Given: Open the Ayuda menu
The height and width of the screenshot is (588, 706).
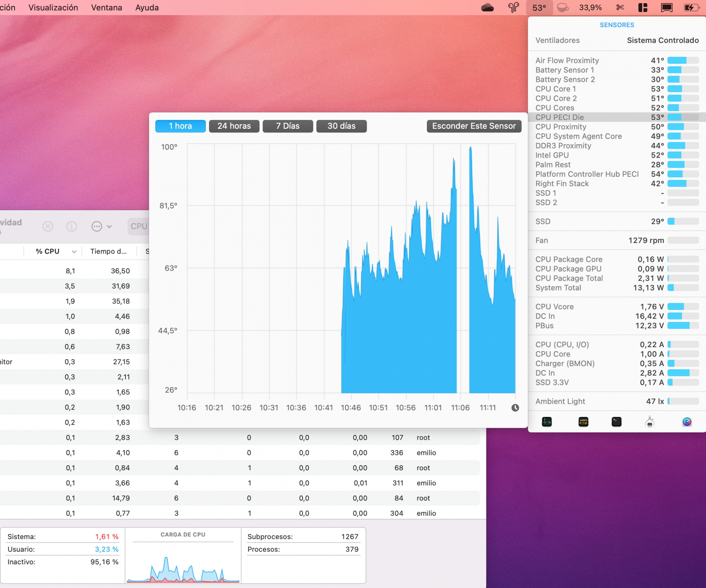Looking at the screenshot, I should point(147,7).
